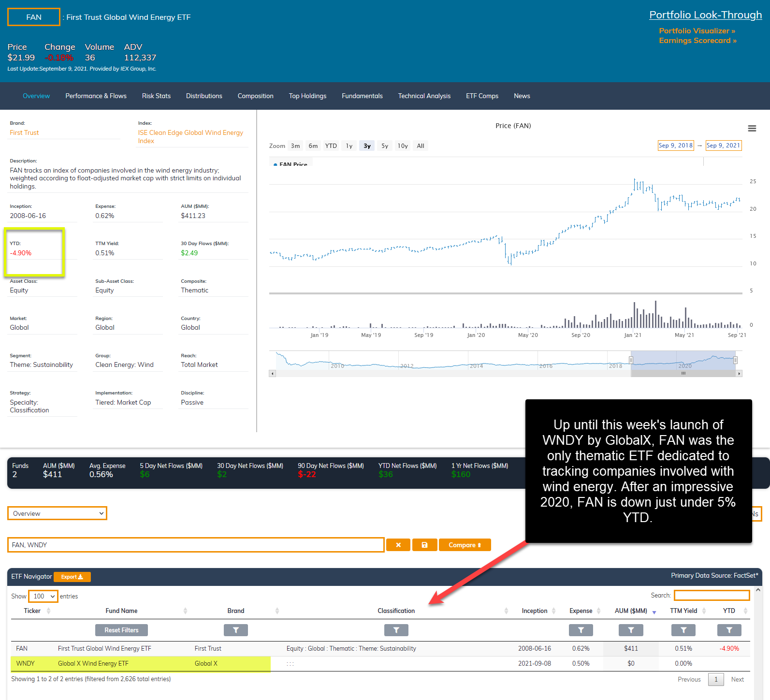Open the AUM column filter funnel
770x700 pixels.
pos(631,630)
